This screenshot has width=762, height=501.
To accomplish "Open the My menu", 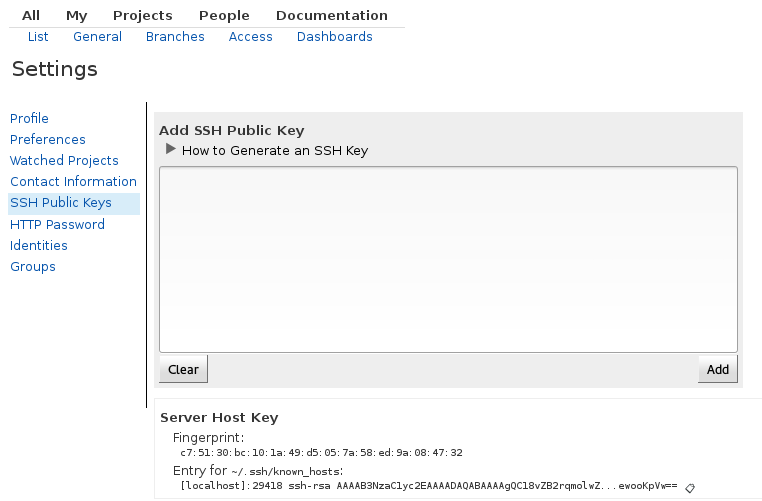I will click(77, 16).
